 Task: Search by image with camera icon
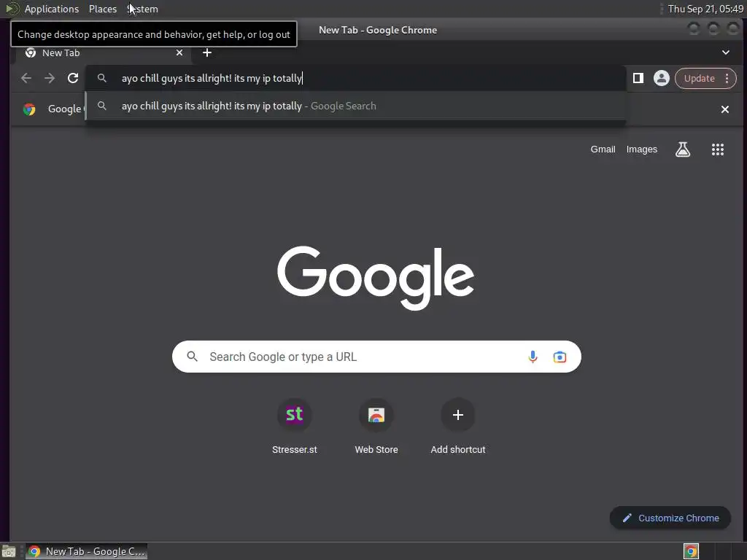560,357
